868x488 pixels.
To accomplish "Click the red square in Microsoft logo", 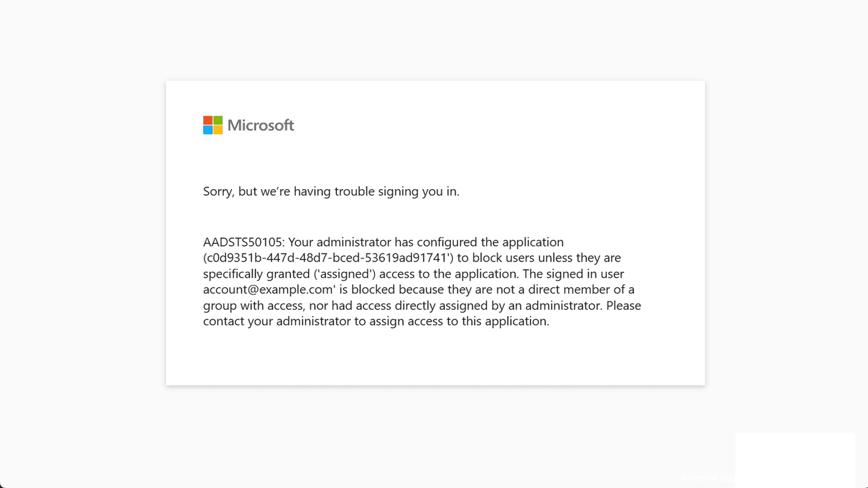I will pos(208,120).
